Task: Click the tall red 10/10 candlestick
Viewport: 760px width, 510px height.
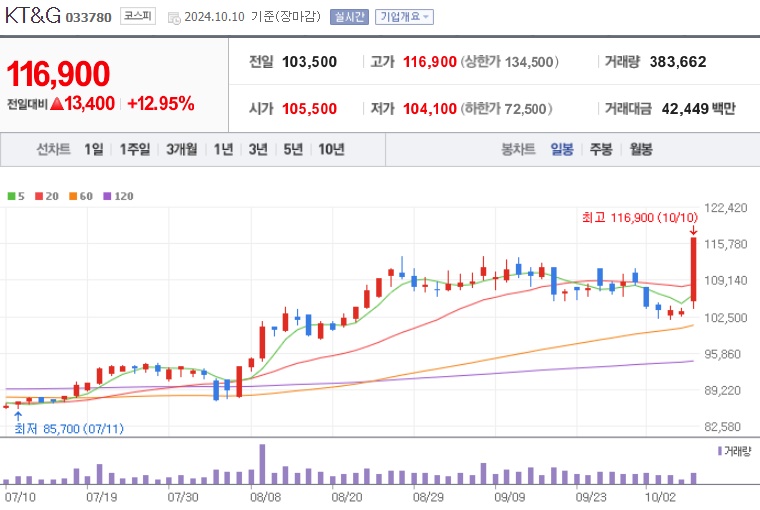Action: pyautogui.click(x=694, y=270)
